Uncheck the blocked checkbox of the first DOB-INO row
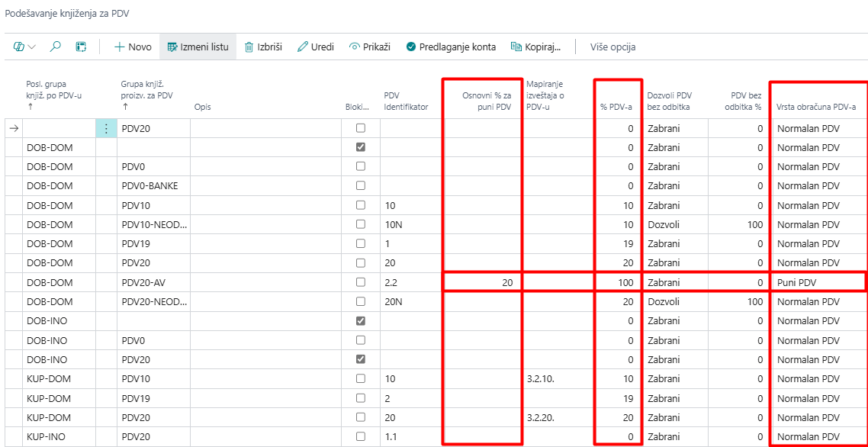Screen dimensions: 868x447 point(361,321)
